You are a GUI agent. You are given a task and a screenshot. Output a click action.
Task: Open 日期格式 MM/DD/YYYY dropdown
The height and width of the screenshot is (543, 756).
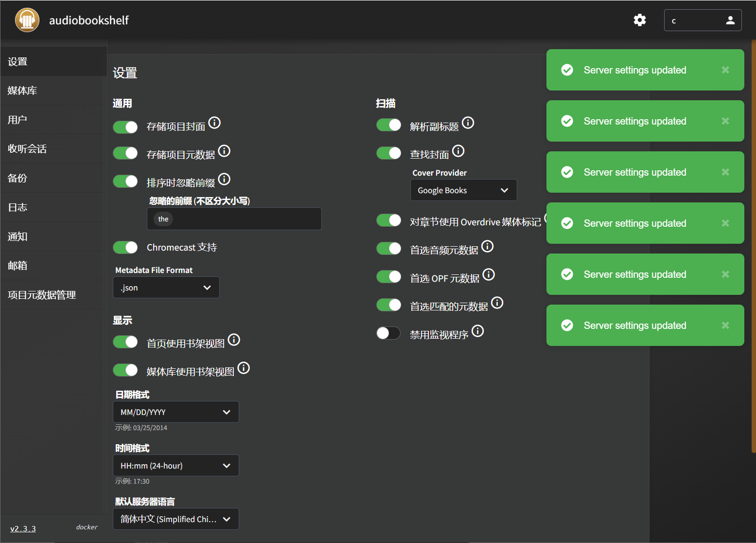176,412
